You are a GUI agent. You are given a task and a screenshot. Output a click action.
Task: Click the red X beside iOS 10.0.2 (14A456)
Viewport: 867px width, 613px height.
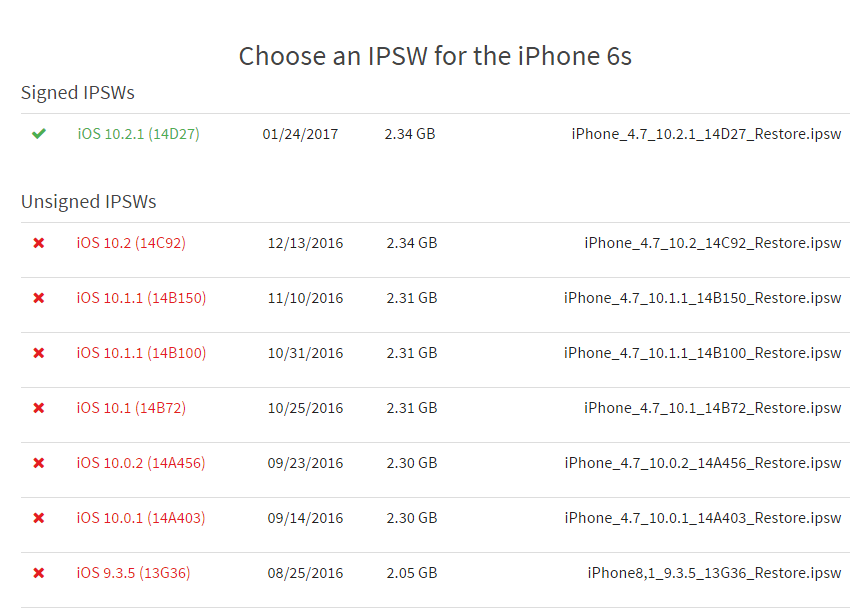tap(39, 463)
